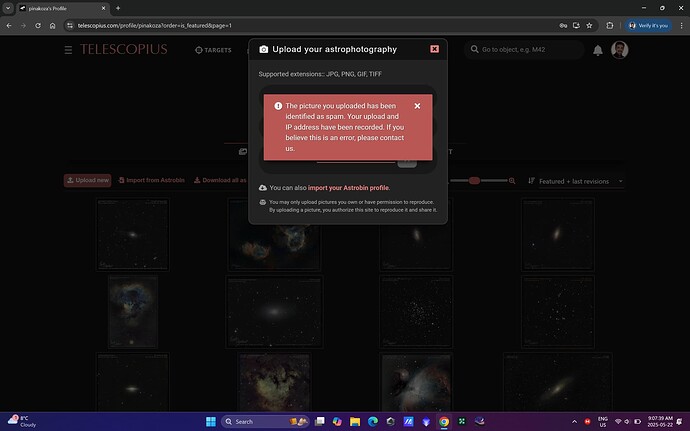Open the Chrome three-dot menu

(681, 26)
